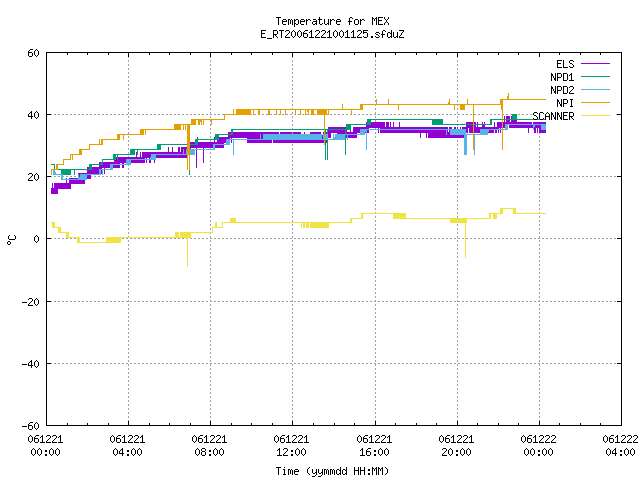Click the y-axis label '-40'
This screenshot has height=480, width=640.
[x=31, y=364]
